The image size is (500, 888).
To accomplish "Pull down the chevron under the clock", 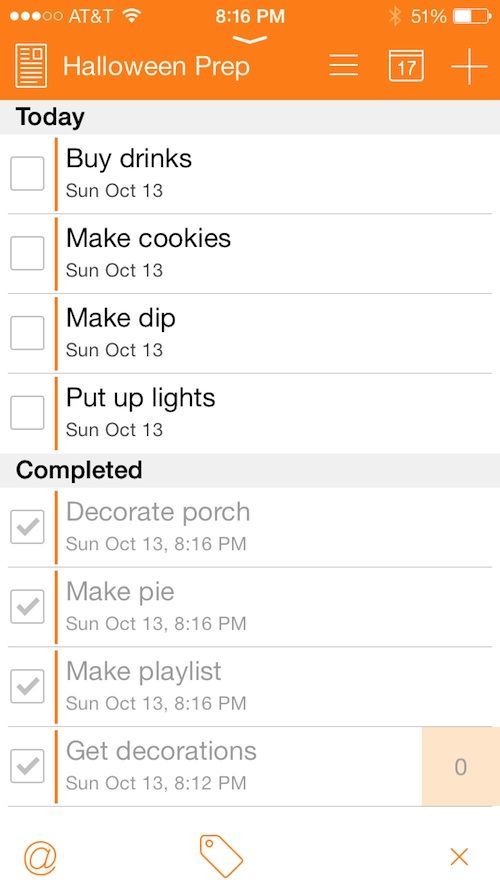I will click(250, 40).
